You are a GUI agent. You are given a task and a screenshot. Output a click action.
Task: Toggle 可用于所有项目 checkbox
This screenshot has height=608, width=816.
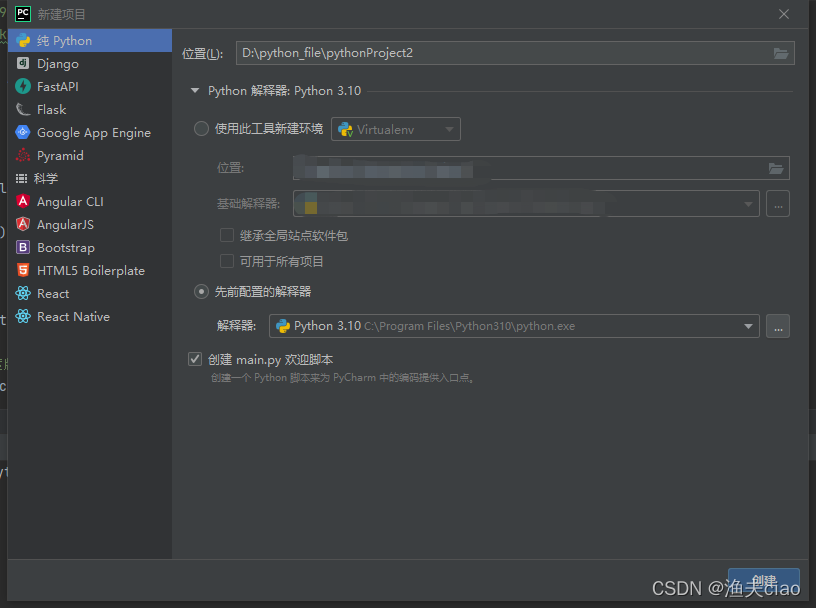pyautogui.click(x=227, y=261)
